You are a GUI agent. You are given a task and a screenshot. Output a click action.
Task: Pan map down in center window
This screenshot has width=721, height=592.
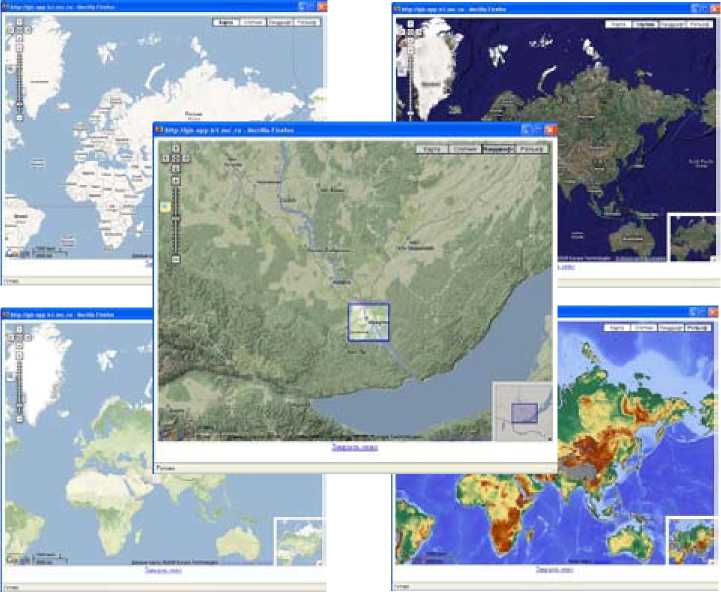tap(176, 168)
